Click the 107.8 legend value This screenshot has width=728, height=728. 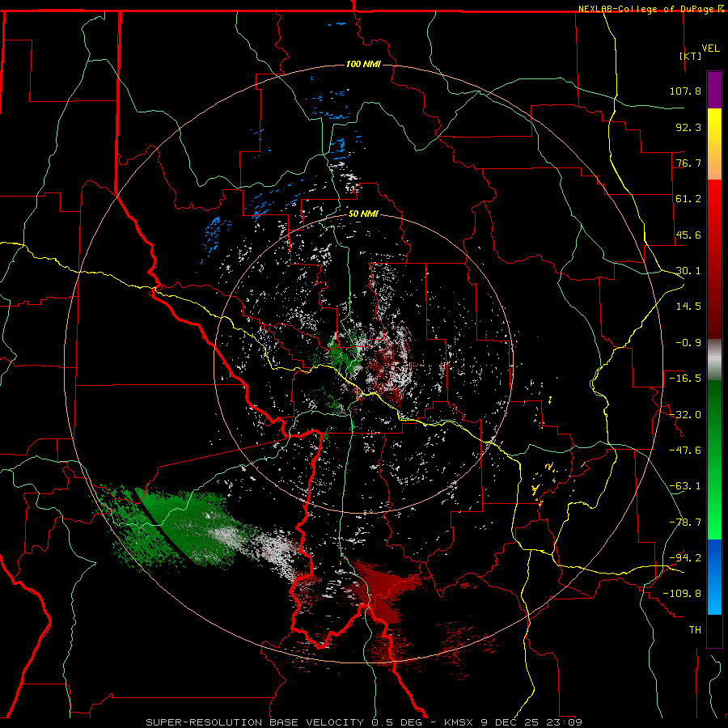pos(685,91)
